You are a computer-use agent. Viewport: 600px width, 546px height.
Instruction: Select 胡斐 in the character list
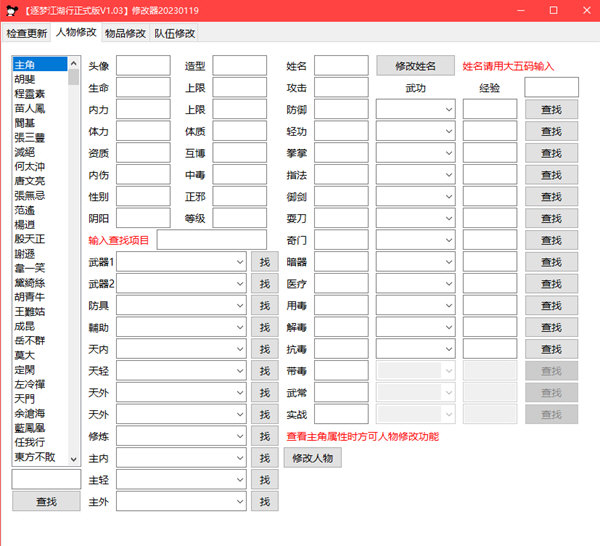click(40, 79)
